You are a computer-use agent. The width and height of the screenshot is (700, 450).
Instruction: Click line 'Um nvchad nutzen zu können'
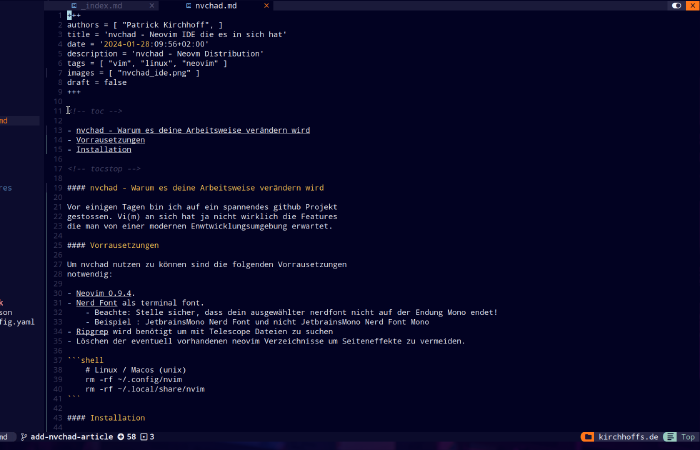(207, 265)
